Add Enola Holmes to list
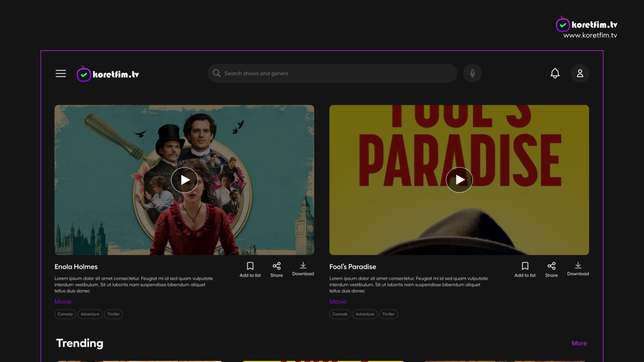 pos(250,269)
